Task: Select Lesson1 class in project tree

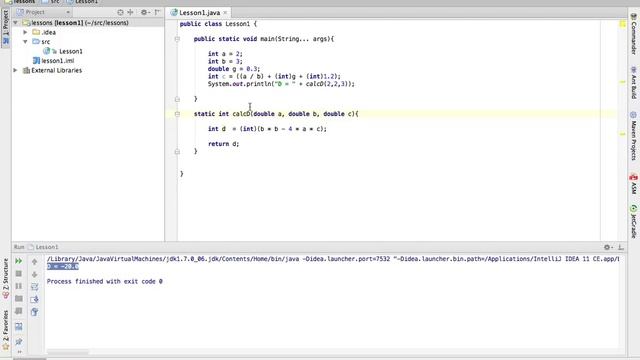Action: pos(70,51)
